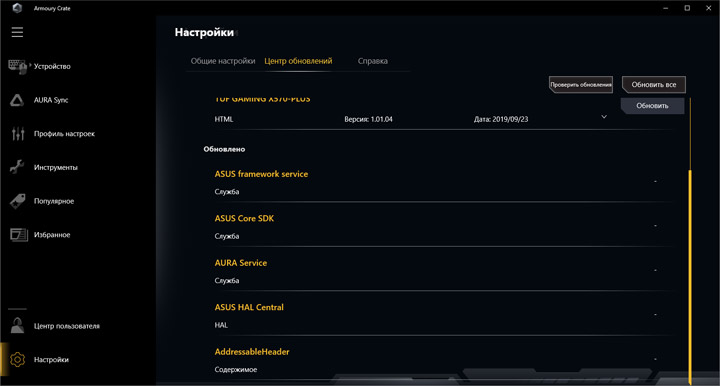Click Проверить обновления button
720x386 pixels.
(581, 84)
